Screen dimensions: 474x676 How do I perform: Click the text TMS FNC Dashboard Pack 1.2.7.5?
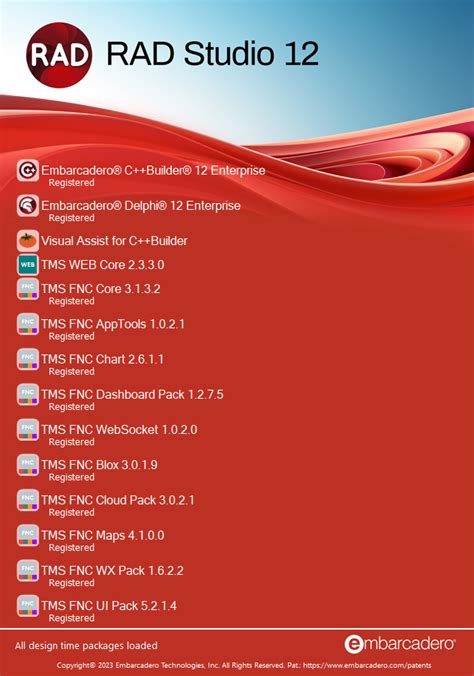(132, 394)
